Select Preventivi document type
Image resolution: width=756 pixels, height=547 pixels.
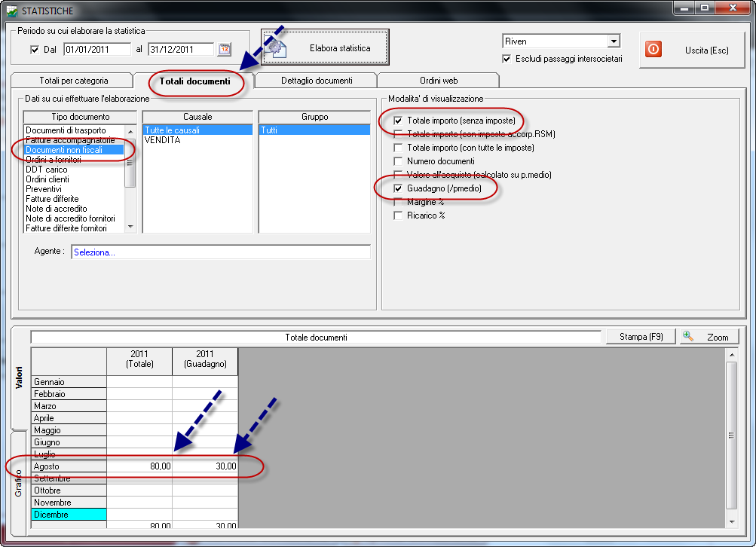[75, 189]
